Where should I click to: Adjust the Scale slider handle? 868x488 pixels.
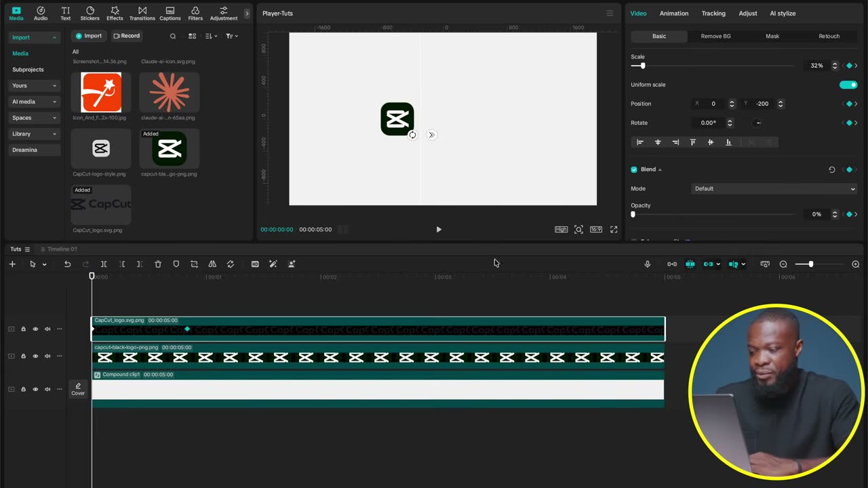tap(643, 66)
